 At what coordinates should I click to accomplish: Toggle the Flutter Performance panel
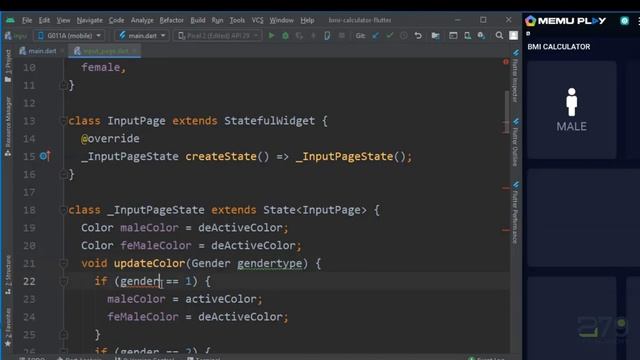[x=516, y=212]
